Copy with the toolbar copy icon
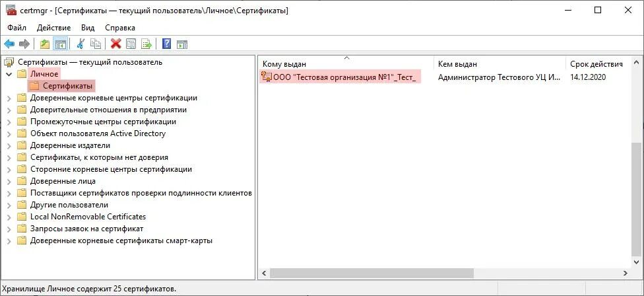Screen dimensions: 644x296 pos(96,44)
